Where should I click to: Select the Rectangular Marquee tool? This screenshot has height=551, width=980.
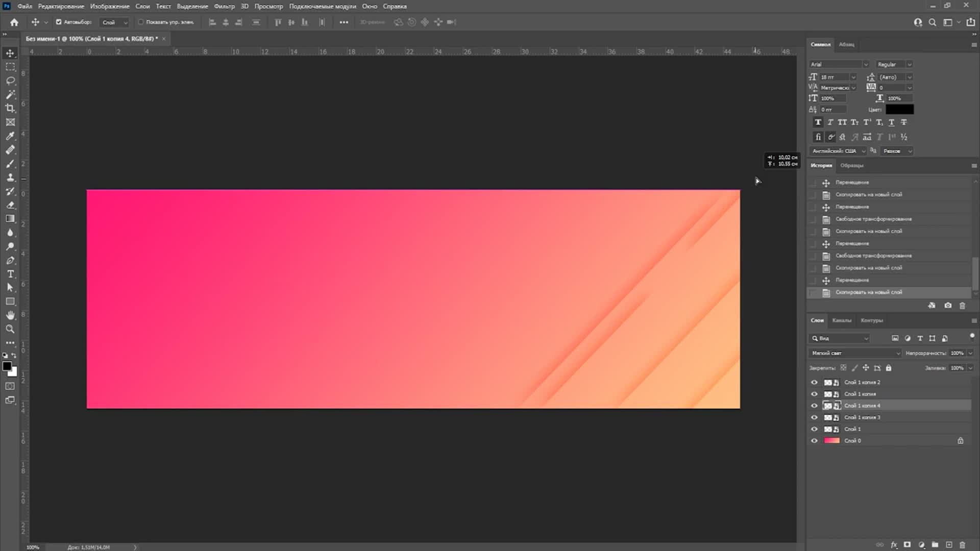[10, 67]
